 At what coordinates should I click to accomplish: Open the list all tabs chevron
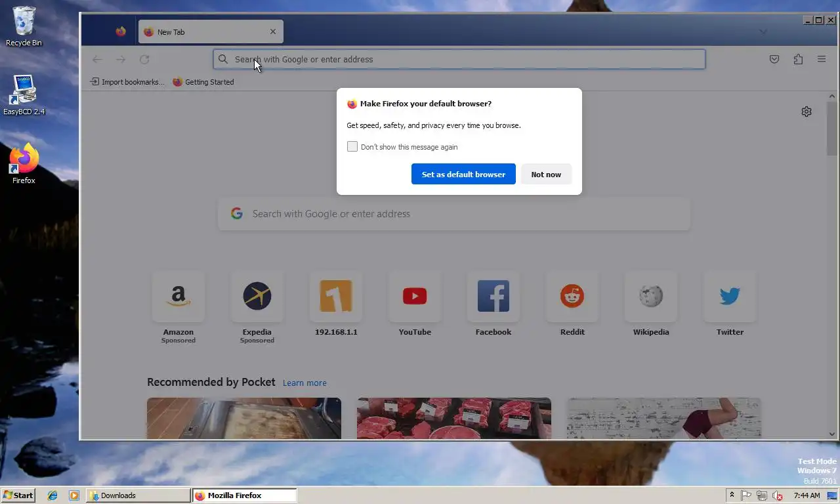point(763,31)
